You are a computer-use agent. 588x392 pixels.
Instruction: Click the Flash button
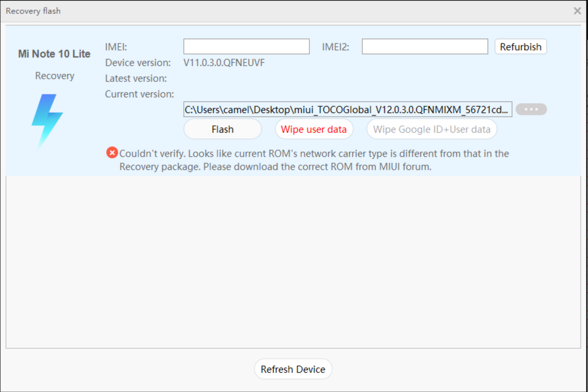pyautogui.click(x=222, y=130)
